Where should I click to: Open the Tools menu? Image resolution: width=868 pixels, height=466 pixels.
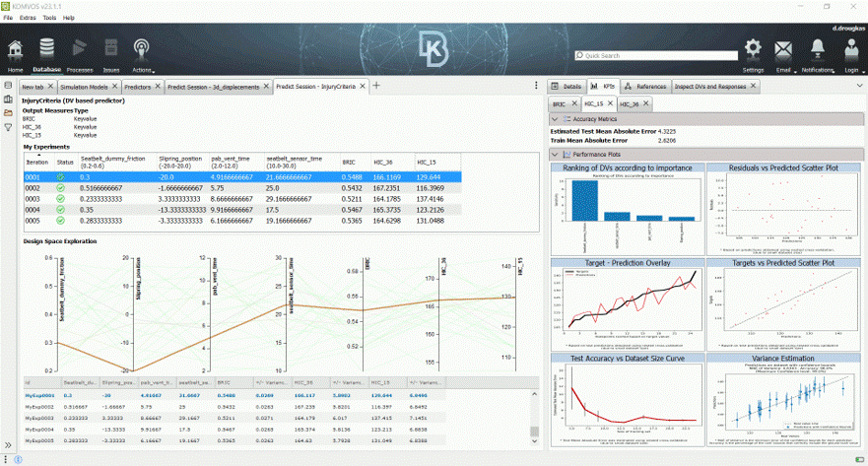point(50,18)
